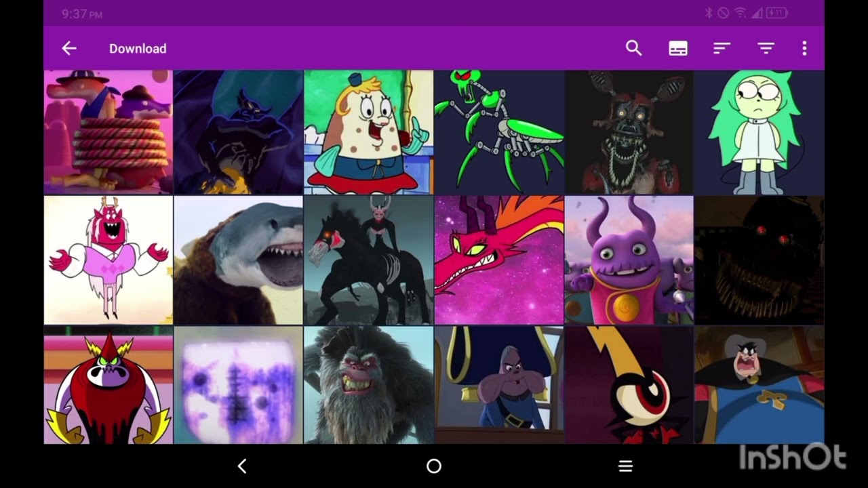Image resolution: width=868 pixels, height=488 pixels.
Task: Open the blurry purple-white face image
Action: point(239,385)
